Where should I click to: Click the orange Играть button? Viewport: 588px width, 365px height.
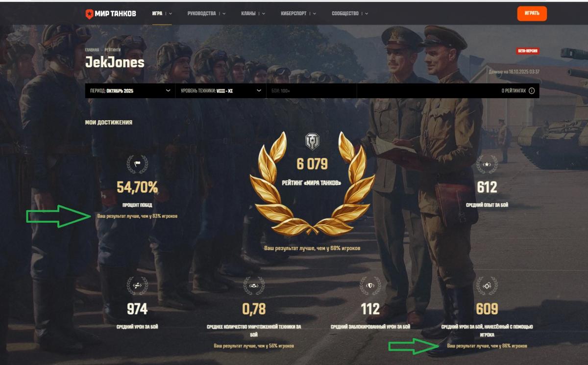[532, 14]
